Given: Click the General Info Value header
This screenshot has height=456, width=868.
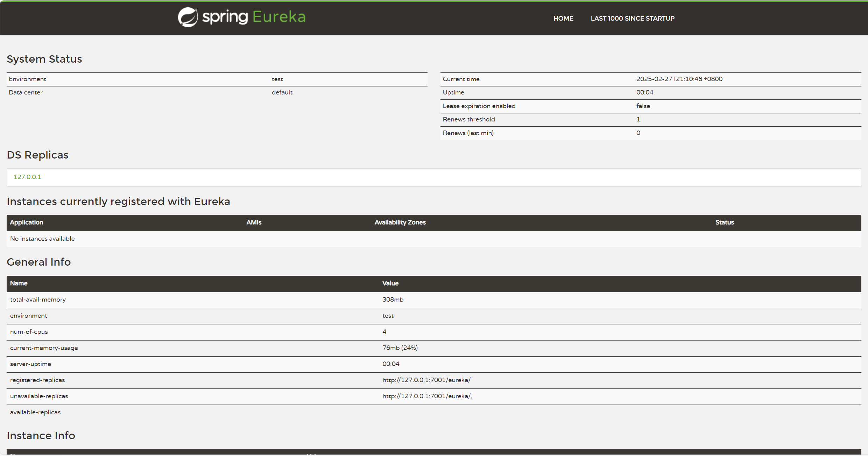Looking at the screenshot, I should pos(390,283).
